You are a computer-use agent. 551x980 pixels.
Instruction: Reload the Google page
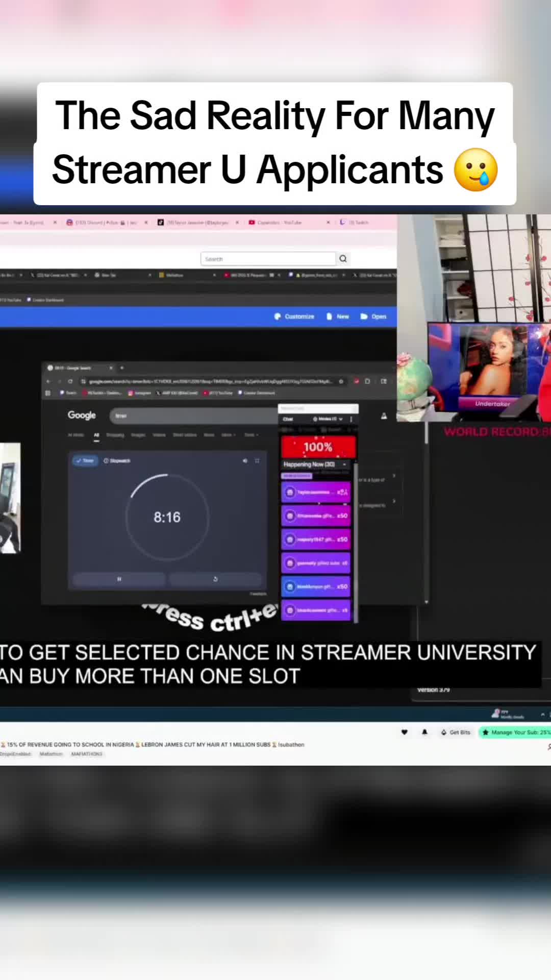(70, 381)
